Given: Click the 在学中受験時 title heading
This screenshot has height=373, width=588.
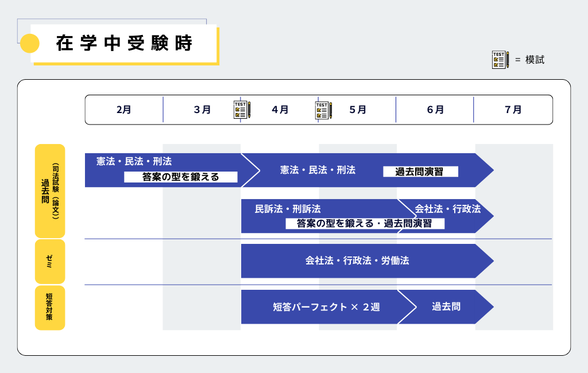Looking at the screenshot, I should [x=125, y=44].
